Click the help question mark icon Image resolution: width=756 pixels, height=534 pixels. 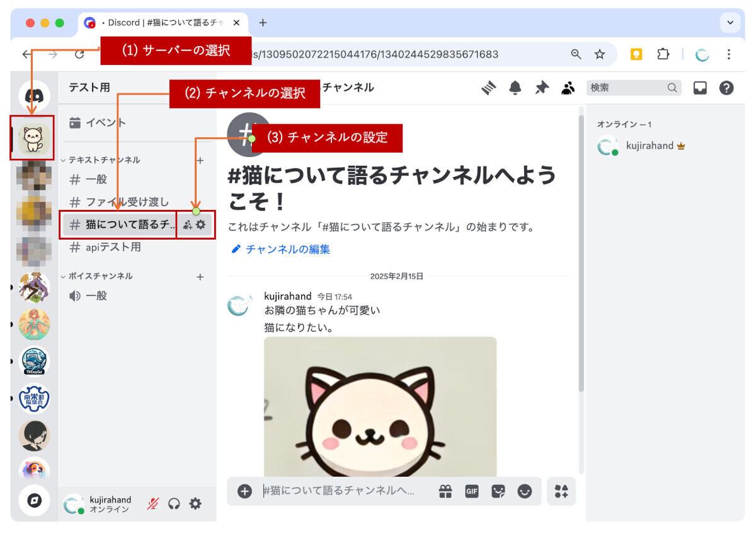tap(726, 88)
